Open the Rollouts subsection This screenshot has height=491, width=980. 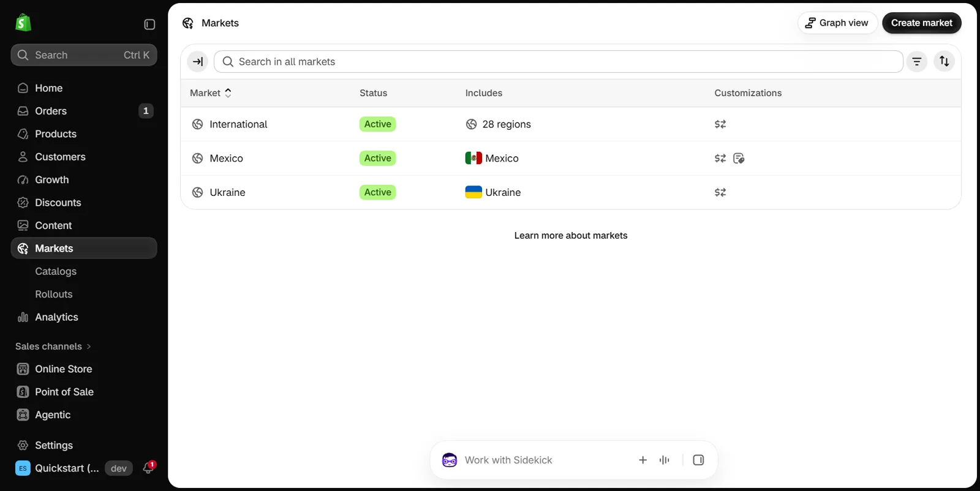54,294
